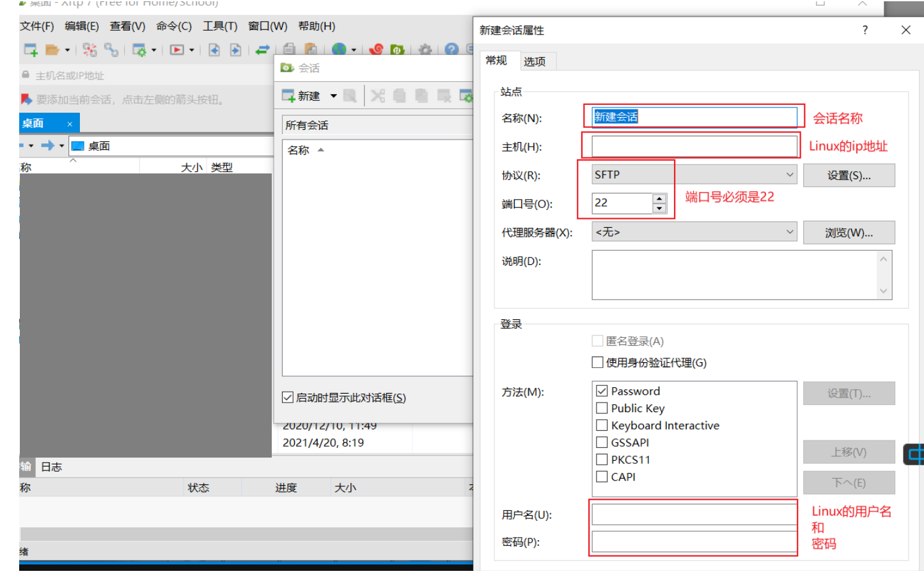Click the 设置(S)... button
The width and height of the screenshot is (924, 576).
click(849, 175)
